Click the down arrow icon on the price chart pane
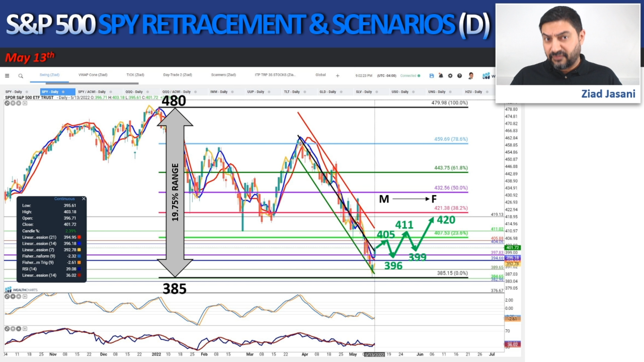644x362 pixels. coord(13,103)
